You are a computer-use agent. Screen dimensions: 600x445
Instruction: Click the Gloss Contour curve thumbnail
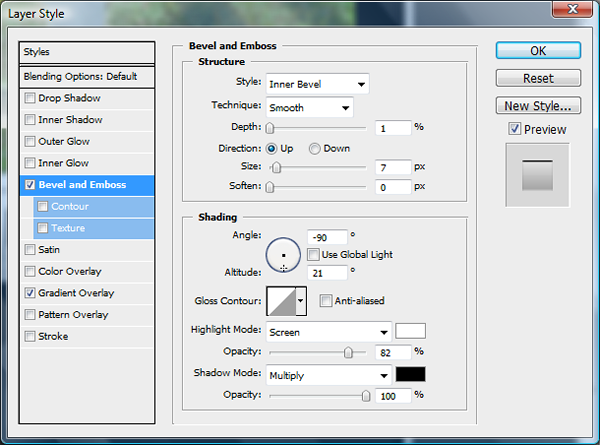[x=280, y=301]
